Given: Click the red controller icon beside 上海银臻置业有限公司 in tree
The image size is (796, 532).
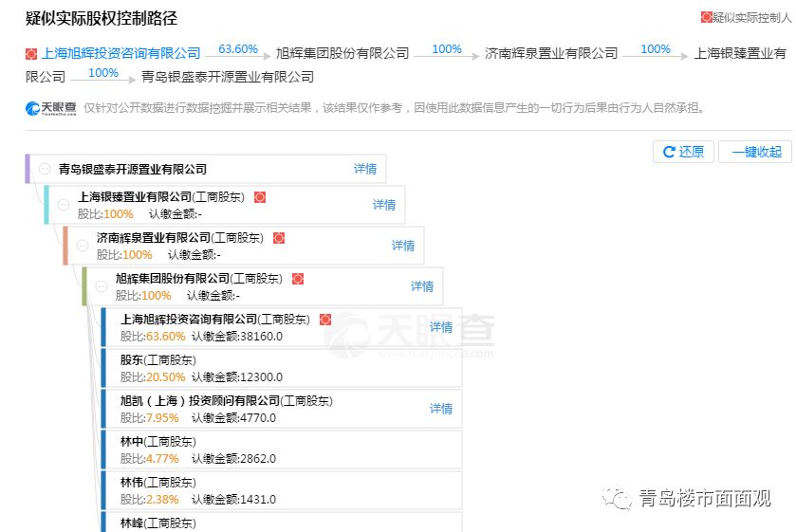Looking at the screenshot, I should pyautogui.click(x=260, y=197).
